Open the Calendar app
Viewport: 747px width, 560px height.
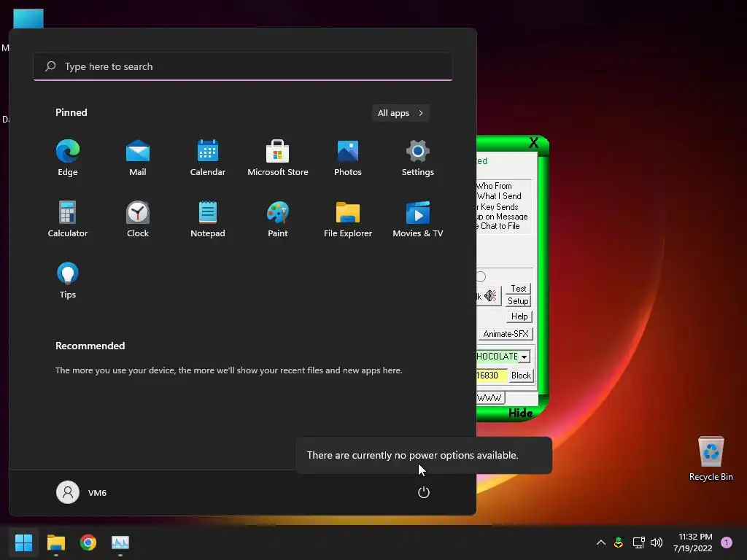click(208, 158)
